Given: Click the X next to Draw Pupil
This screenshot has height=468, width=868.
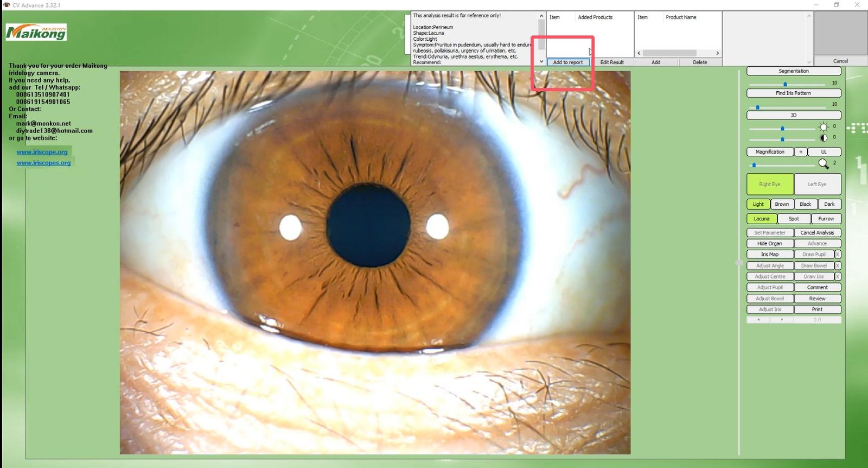Looking at the screenshot, I should pyautogui.click(x=838, y=255).
